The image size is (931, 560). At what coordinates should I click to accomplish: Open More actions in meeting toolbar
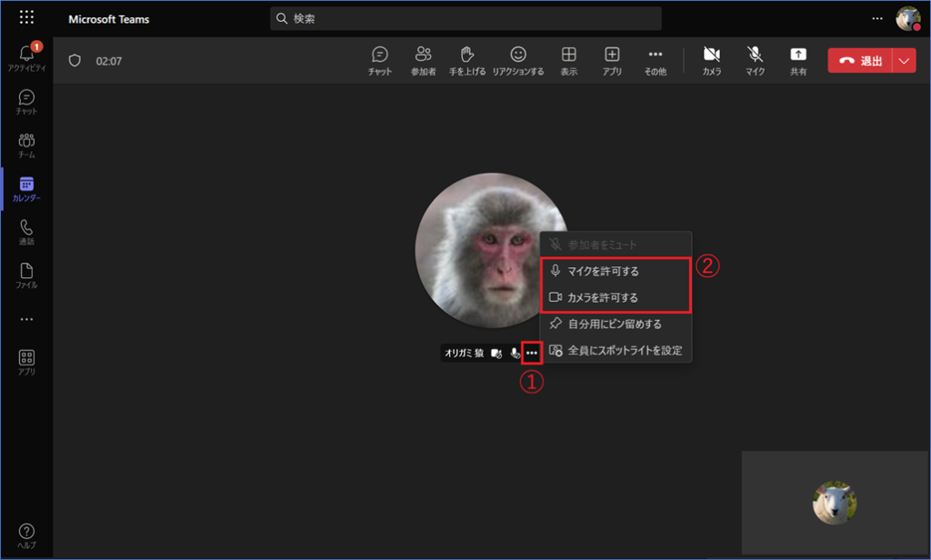(655, 60)
